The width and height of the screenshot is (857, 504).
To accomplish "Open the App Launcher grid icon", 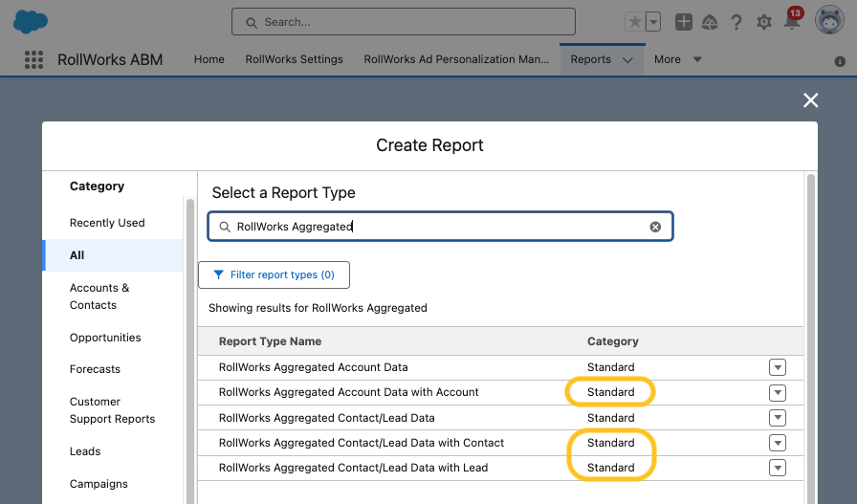I will click(33, 59).
